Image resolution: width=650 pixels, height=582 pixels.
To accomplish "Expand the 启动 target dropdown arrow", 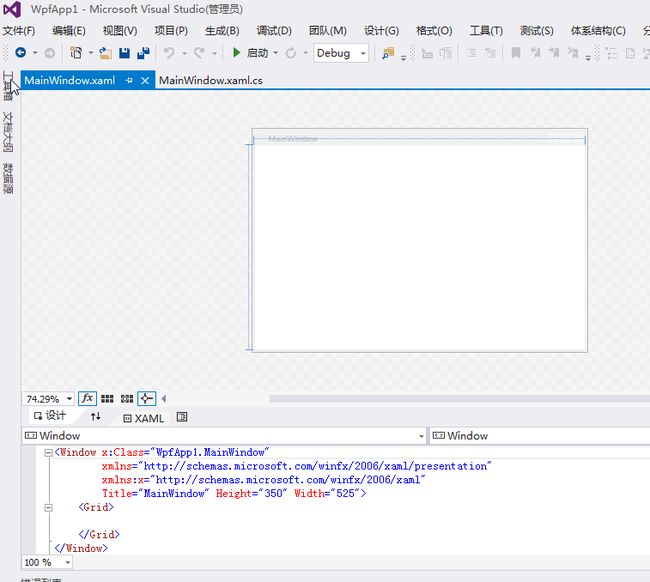I will [276, 53].
